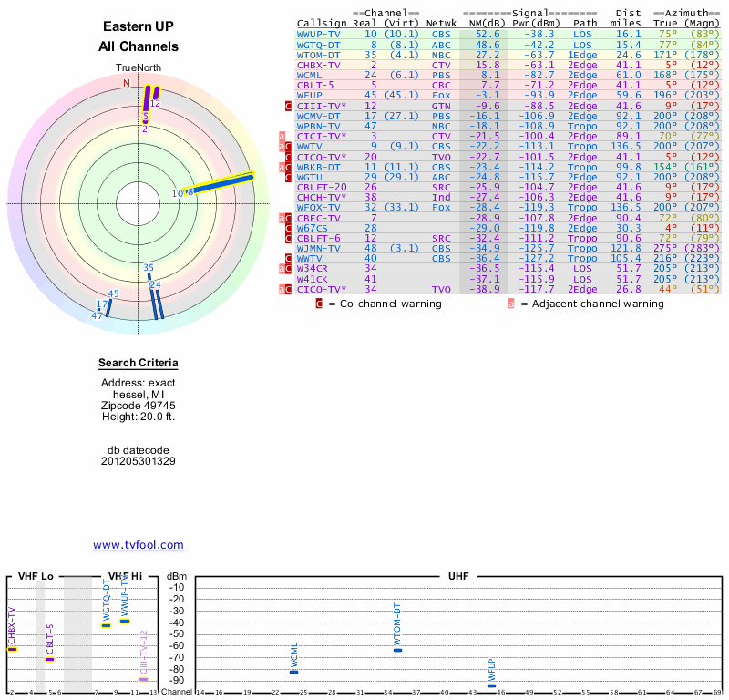Select the WWUP-TV callsign in the table

pyautogui.click(x=319, y=34)
